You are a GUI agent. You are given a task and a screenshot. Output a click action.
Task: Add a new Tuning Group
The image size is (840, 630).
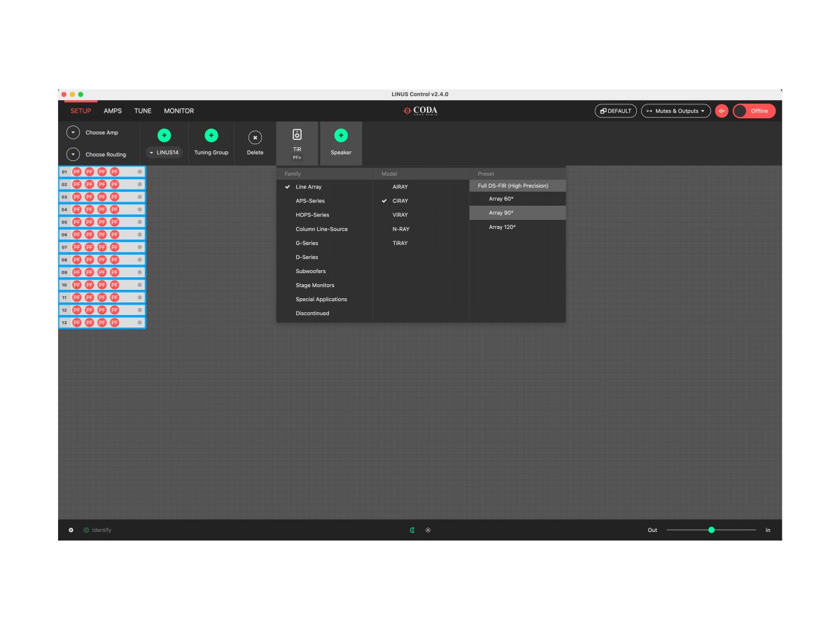[211, 136]
